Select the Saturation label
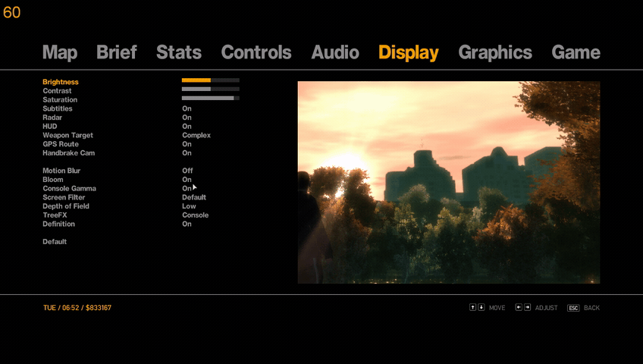The image size is (643, 364). click(60, 100)
